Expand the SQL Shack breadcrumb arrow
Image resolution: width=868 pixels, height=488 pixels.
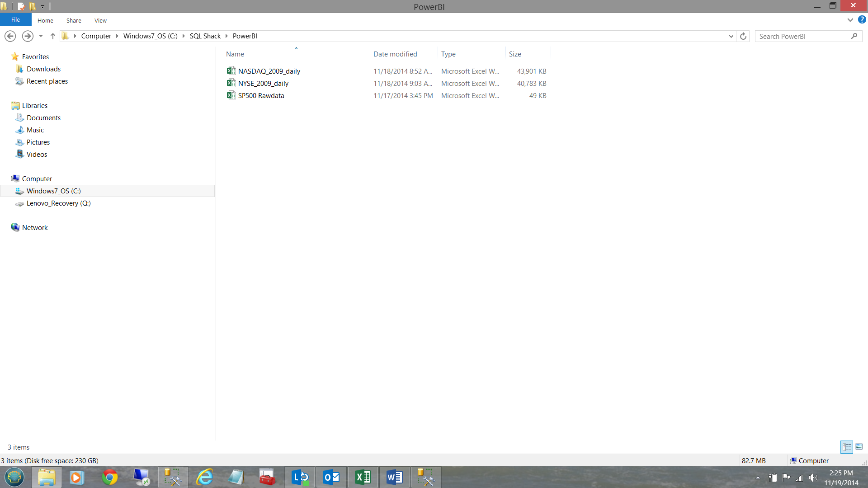point(227,36)
